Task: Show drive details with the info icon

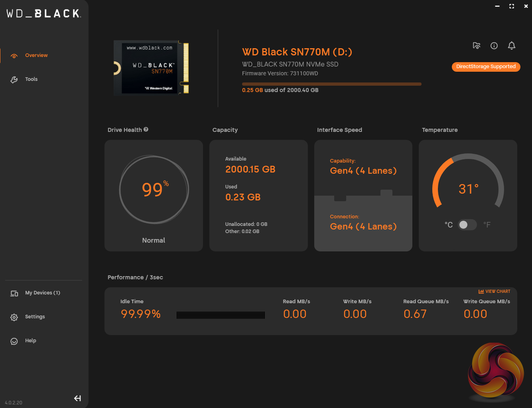Action: pos(494,46)
